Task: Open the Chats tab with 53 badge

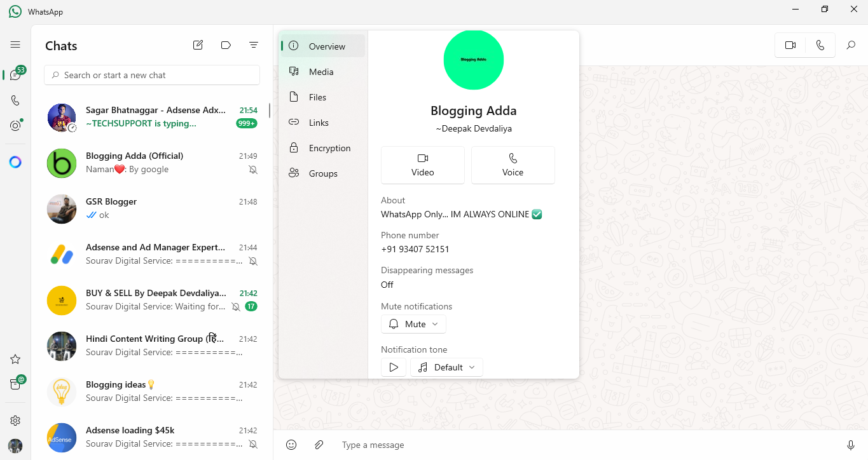Action: [15, 75]
